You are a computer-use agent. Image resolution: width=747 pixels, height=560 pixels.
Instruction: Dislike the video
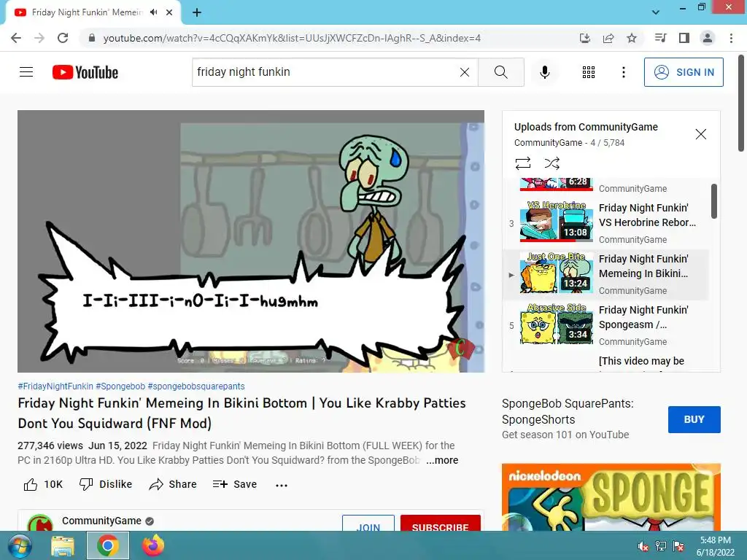(x=106, y=484)
